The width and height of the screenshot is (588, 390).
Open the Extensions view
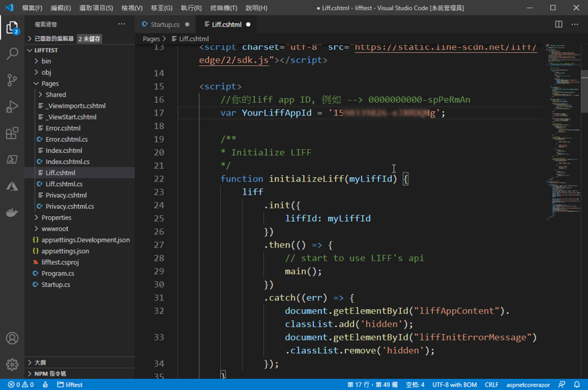point(12,133)
